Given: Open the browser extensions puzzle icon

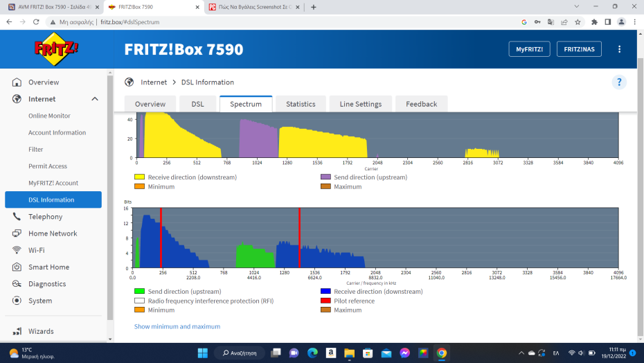Looking at the screenshot, I should click(x=594, y=22).
